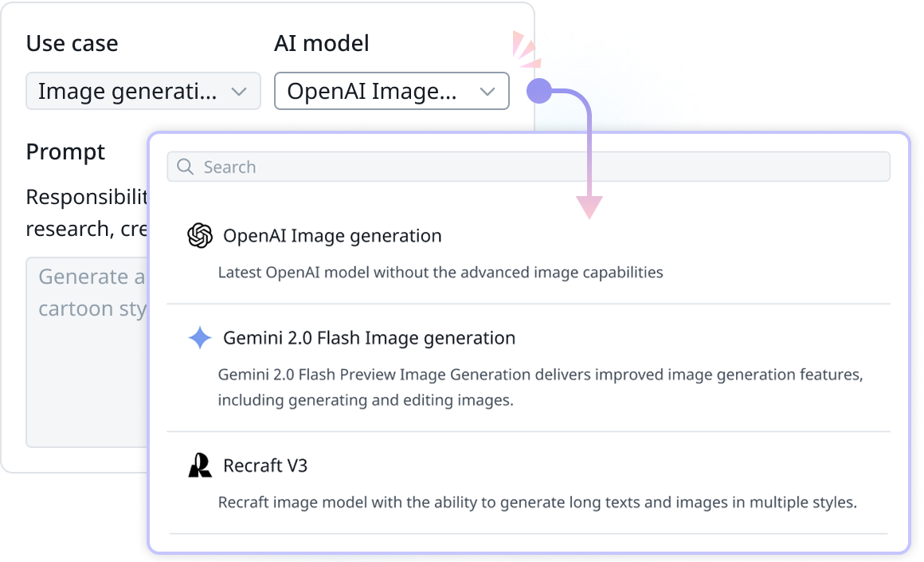Click the Latest OpenAI model description text
This screenshot has height=562, width=924.
[440, 272]
